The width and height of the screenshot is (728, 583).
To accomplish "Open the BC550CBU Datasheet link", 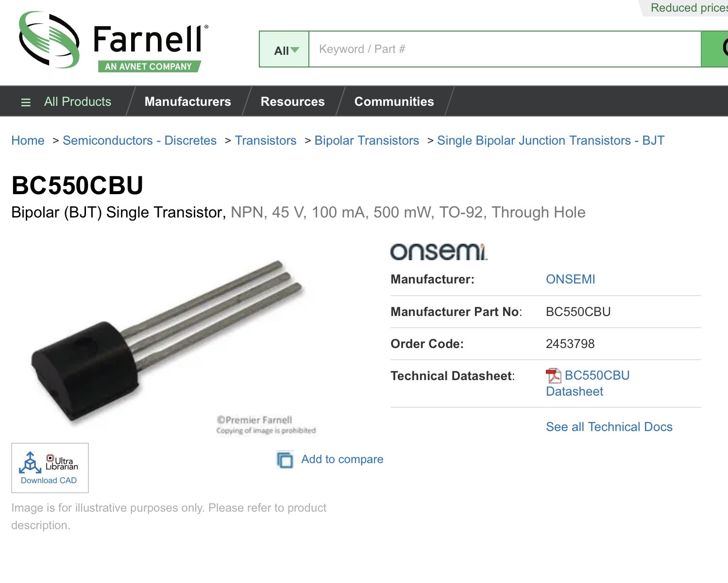I will (588, 383).
